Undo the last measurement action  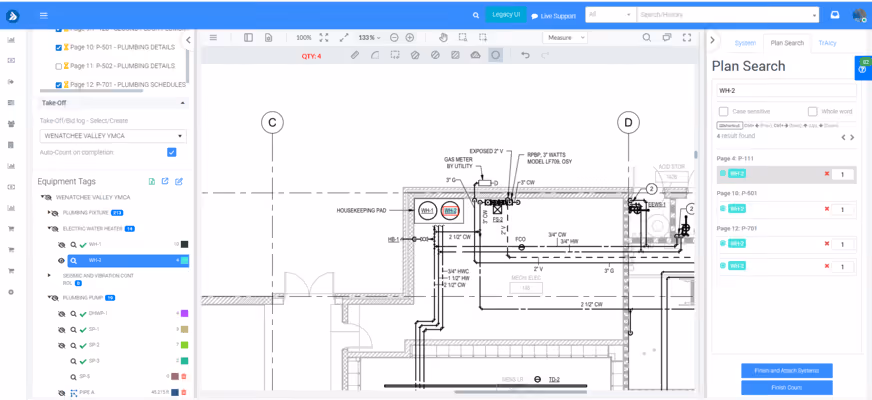(525, 55)
